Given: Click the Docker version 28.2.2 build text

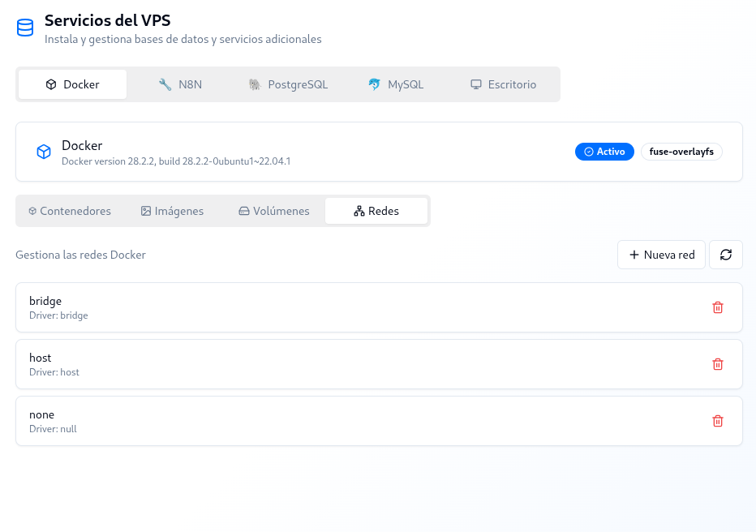Looking at the screenshot, I should coord(176,161).
